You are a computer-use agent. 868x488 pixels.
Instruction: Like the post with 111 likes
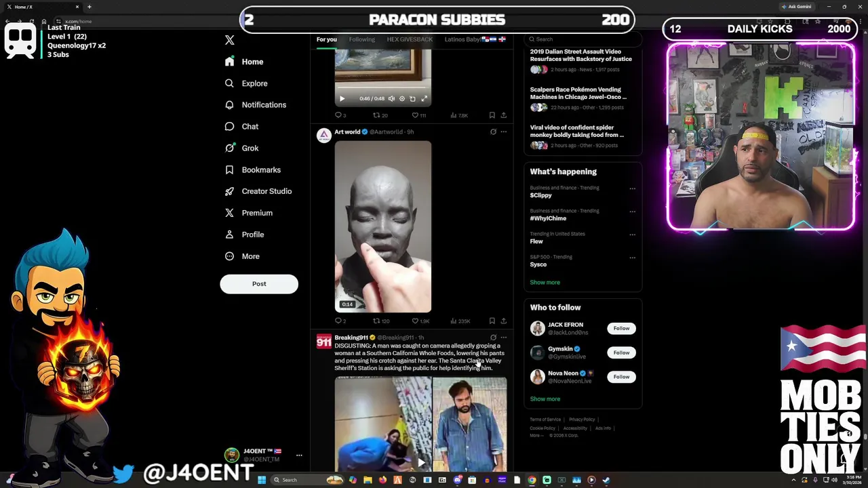point(419,115)
